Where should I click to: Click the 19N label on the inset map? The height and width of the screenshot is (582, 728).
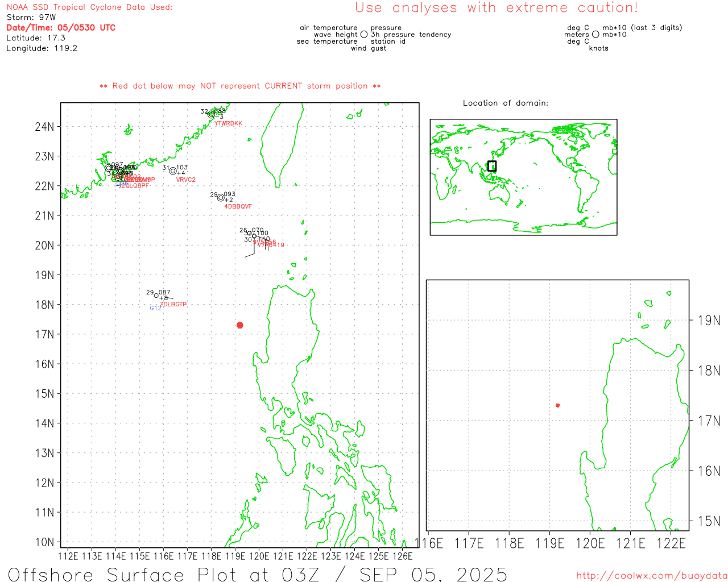point(709,321)
